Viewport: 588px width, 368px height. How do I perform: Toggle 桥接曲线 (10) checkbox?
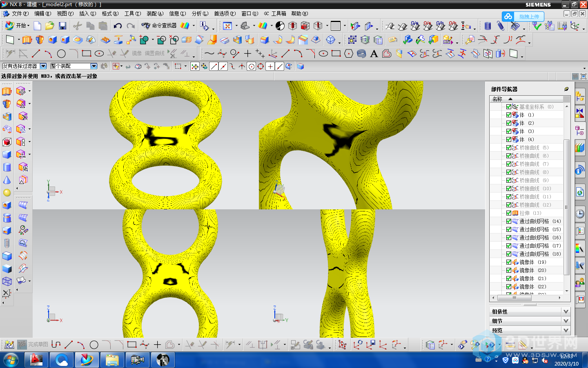[509, 188]
